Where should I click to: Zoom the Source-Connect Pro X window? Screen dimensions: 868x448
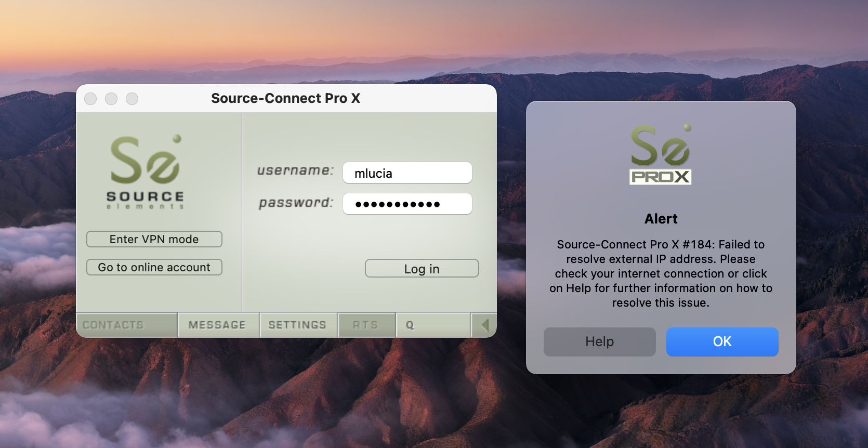click(x=132, y=99)
